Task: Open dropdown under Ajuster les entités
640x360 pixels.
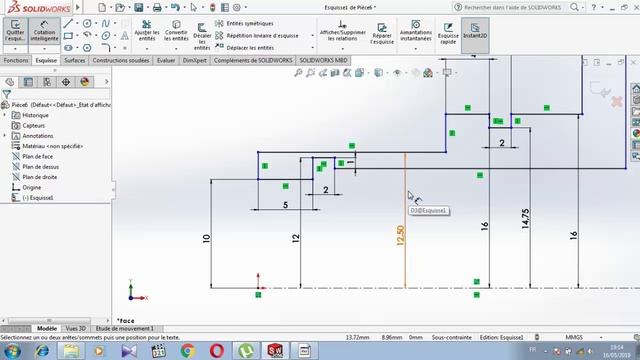Action: click(x=147, y=49)
